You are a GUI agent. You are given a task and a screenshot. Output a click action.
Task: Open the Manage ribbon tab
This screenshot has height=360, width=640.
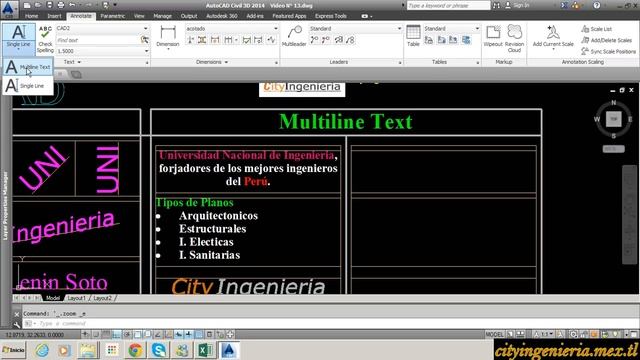click(x=162, y=16)
